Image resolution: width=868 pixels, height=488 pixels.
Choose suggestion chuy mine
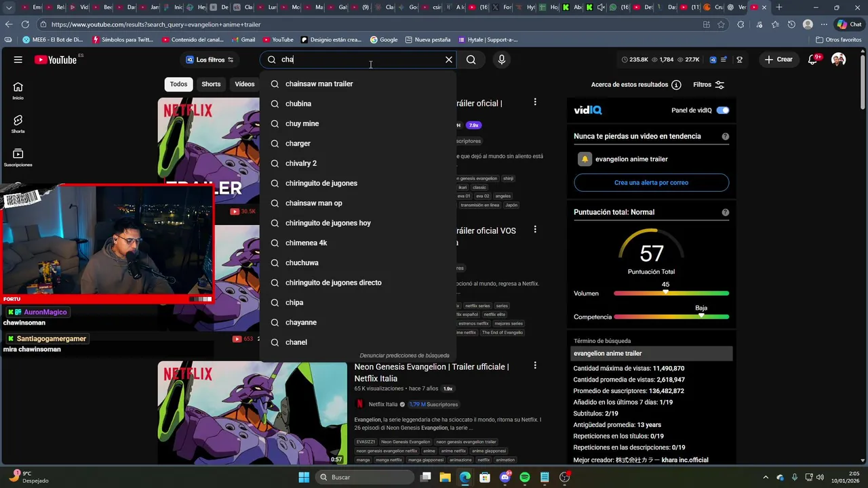tap(358, 123)
